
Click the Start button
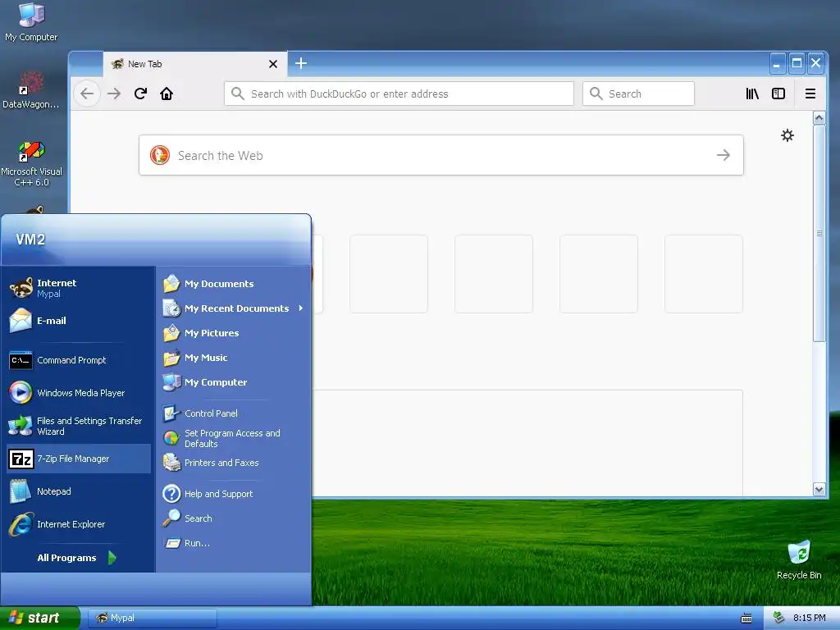click(39, 618)
